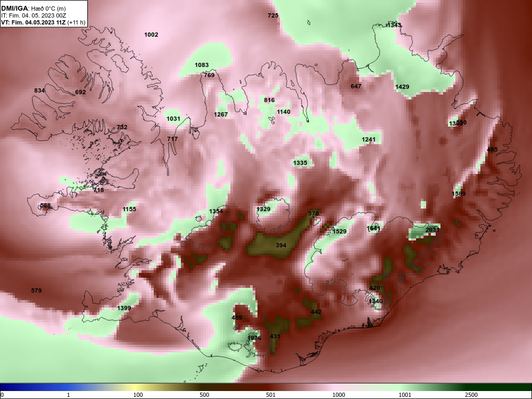Pick the 732 height value
The image size is (532, 399).
click(122, 127)
